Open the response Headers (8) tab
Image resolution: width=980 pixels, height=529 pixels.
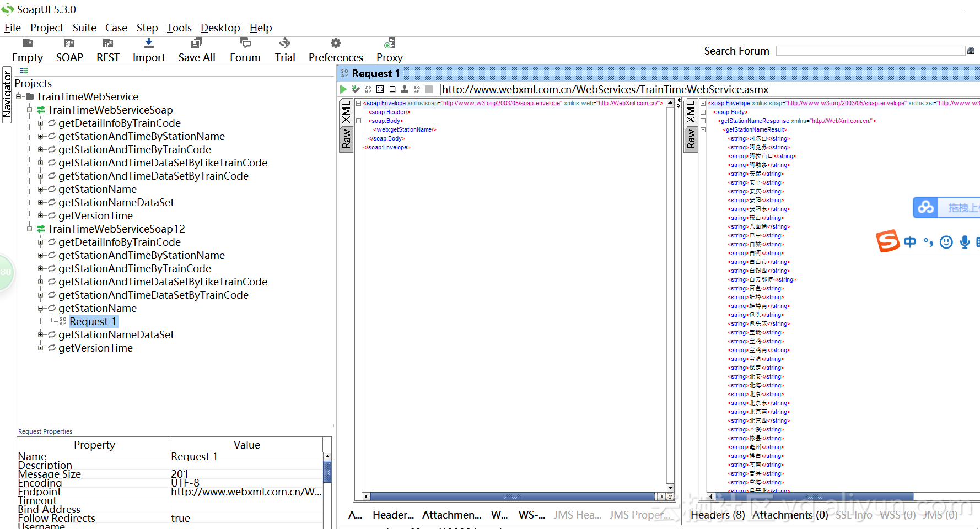pyautogui.click(x=718, y=515)
